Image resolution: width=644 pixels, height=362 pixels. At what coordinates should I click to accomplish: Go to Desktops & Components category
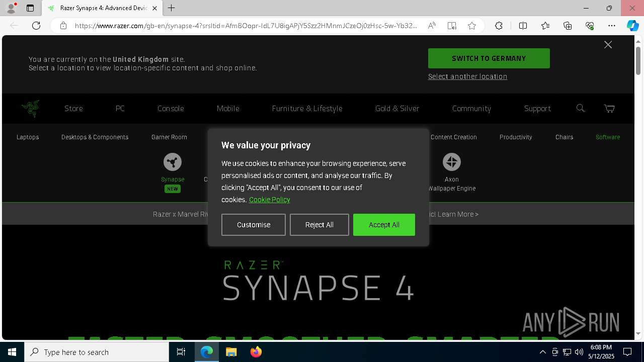[x=95, y=137]
